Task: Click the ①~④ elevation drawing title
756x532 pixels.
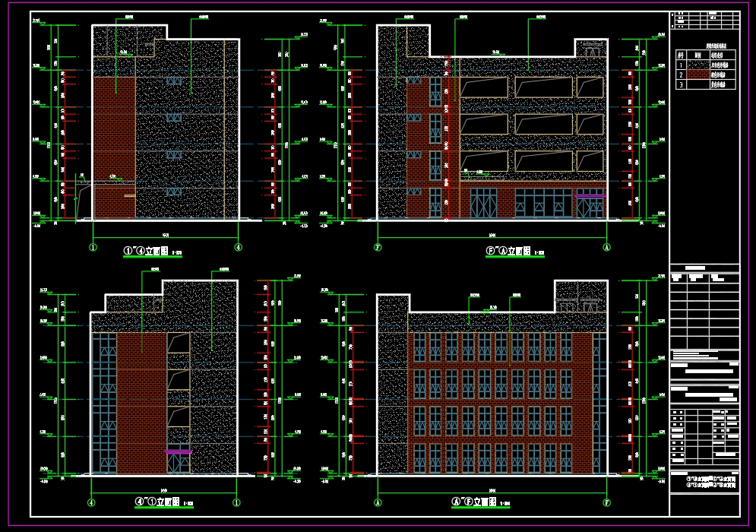Action: tap(153, 251)
